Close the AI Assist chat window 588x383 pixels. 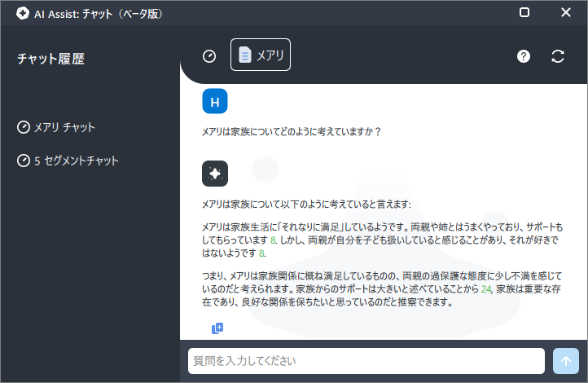pyautogui.click(x=566, y=12)
